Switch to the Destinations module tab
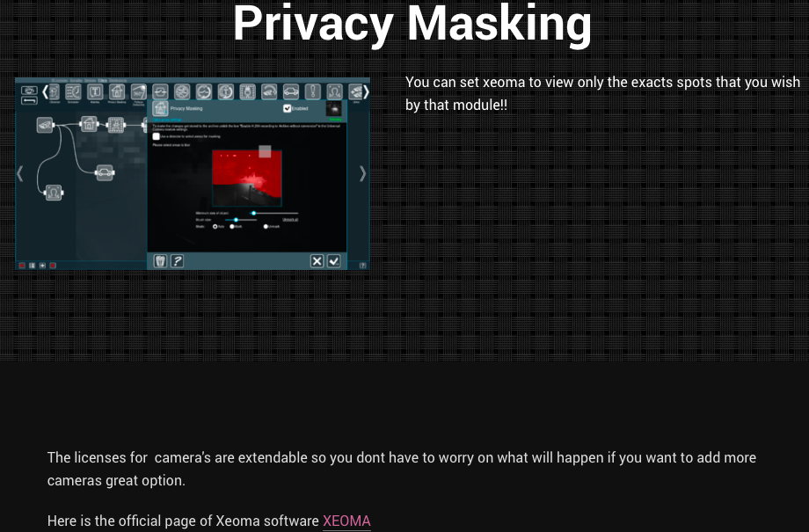The height and width of the screenshot is (532, 809). [x=118, y=81]
